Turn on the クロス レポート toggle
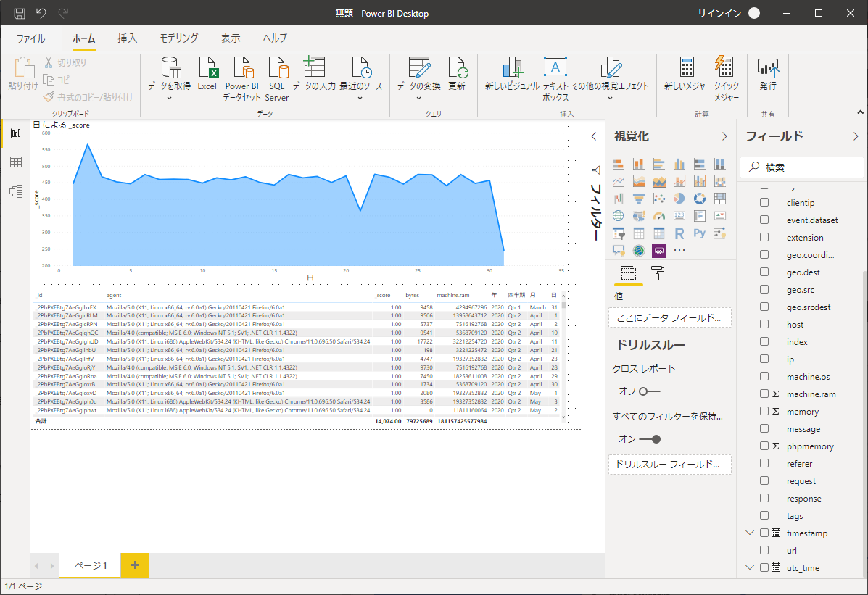This screenshot has width=868, height=595. coord(649,391)
